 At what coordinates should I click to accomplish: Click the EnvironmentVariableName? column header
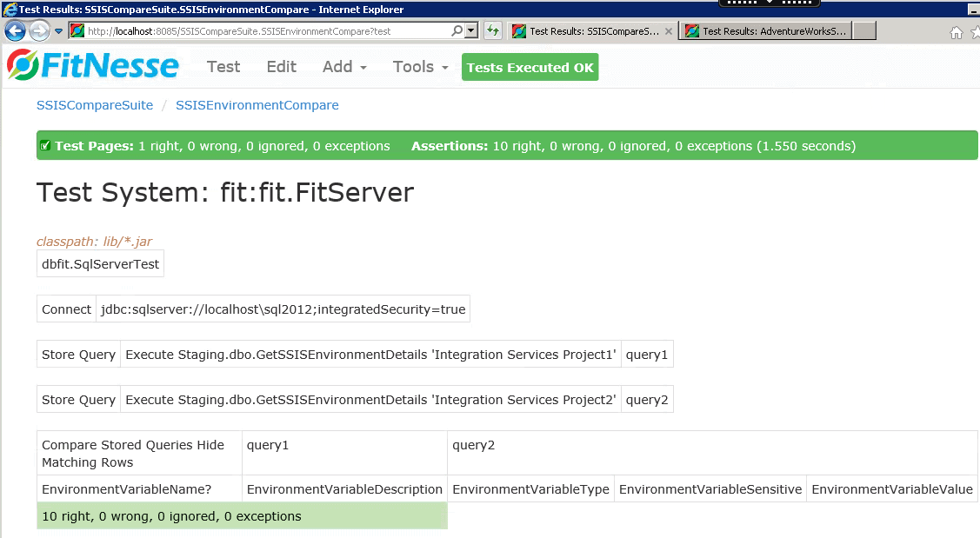point(139,488)
